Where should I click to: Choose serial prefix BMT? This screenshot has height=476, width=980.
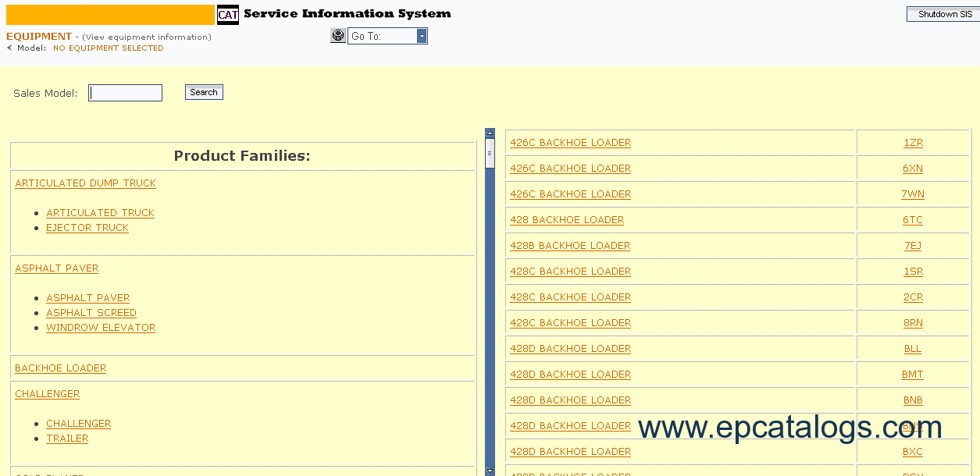point(912,375)
